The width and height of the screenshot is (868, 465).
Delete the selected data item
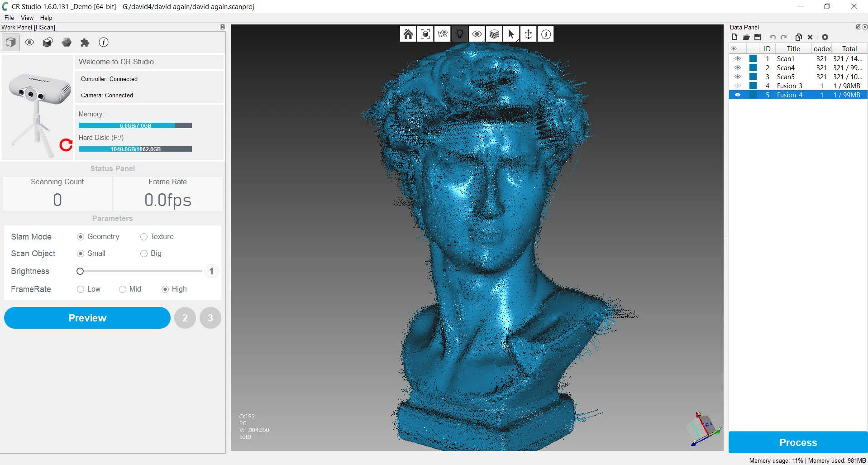click(810, 37)
